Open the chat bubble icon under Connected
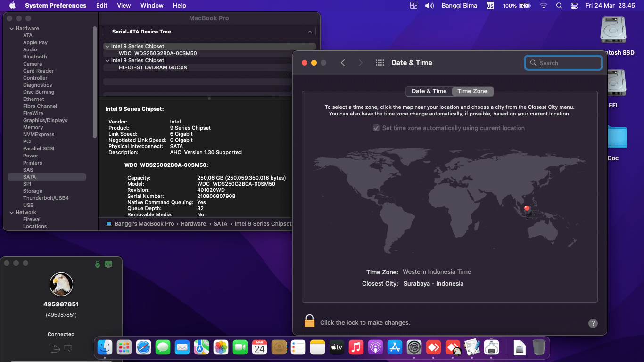This screenshot has height=362, width=644. click(x=68, y=348)
